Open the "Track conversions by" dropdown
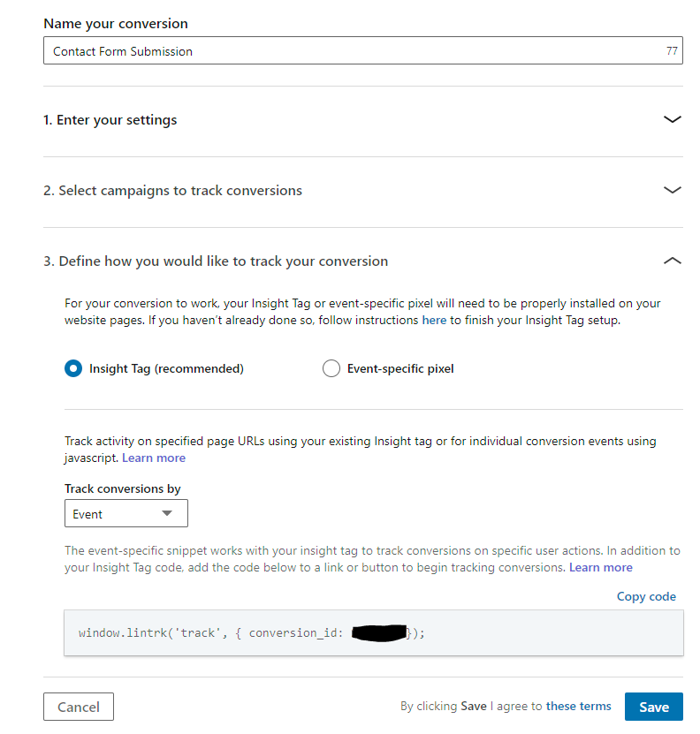 click(126, 512)
